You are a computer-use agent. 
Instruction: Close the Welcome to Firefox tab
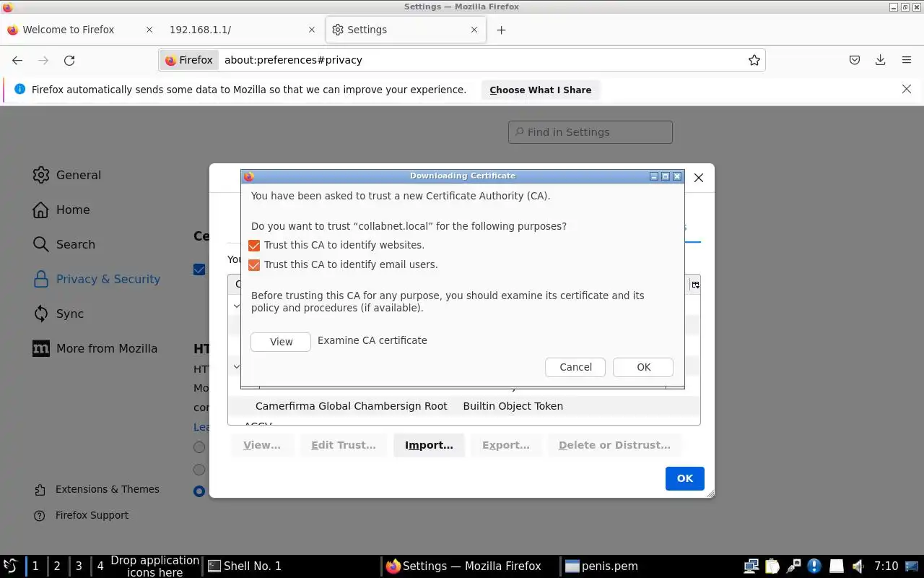coord(149,30)
